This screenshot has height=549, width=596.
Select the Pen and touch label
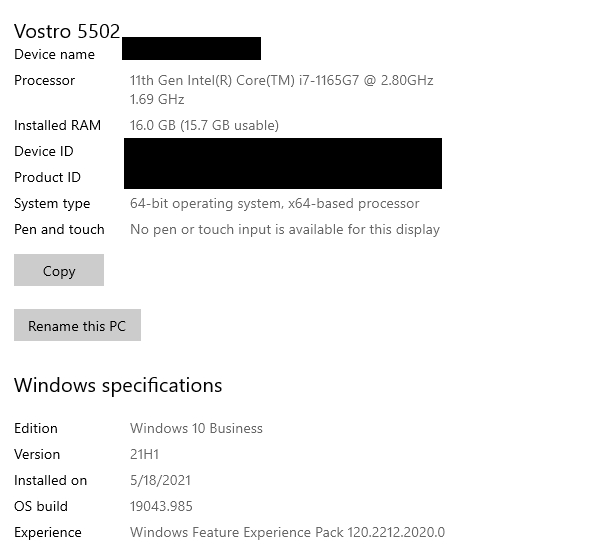[59, 229]
